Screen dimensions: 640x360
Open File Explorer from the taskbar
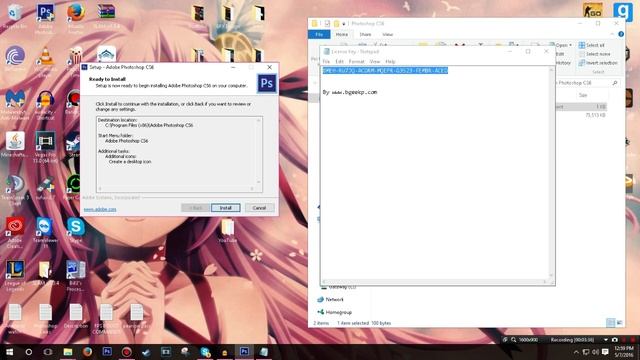(68, 352)
